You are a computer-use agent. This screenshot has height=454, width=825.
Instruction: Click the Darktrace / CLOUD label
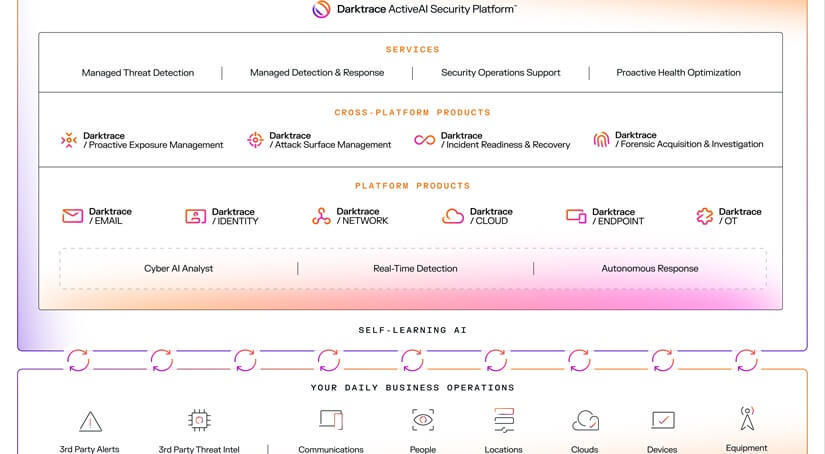point(491,216)
